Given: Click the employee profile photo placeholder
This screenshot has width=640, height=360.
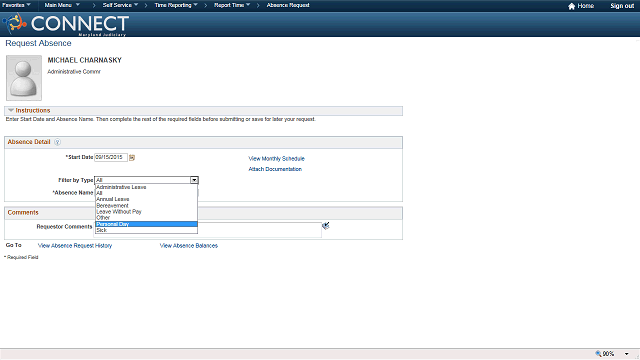Looking at the screenshot, I should point(24,78).
